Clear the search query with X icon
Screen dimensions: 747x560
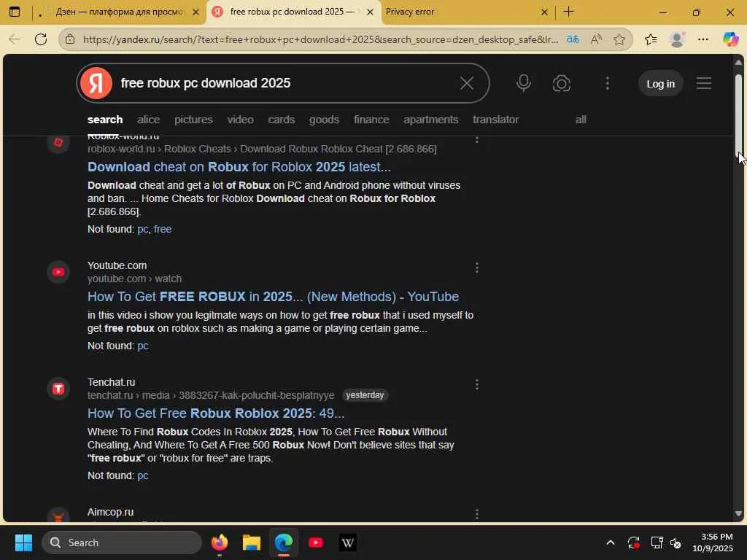[x=466, y=83]
